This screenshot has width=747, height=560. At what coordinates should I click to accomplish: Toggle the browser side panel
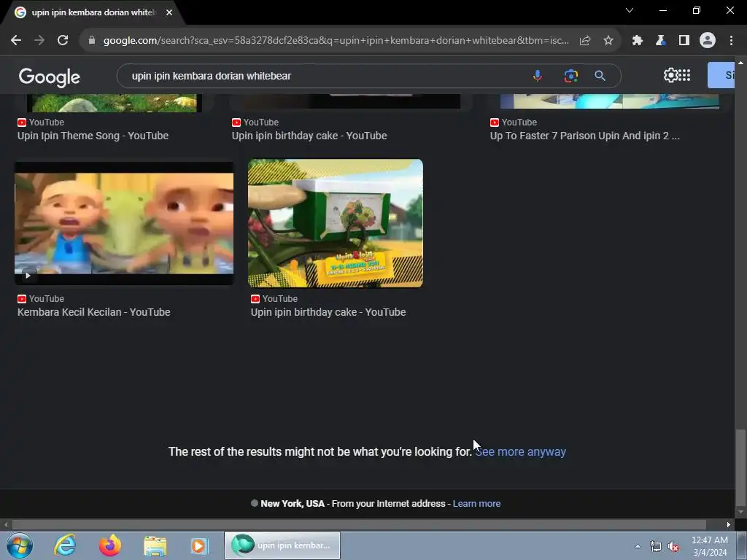(x=684, y=41)
